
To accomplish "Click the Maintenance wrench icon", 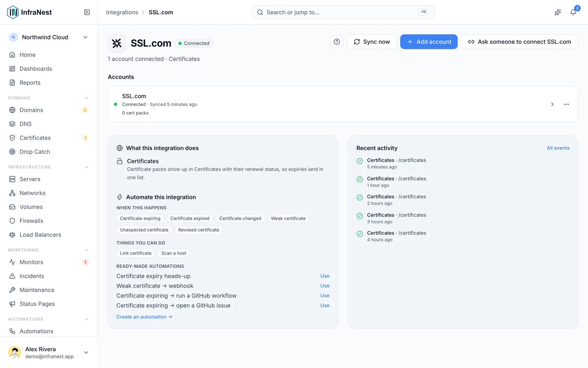I will tap(12, 290).
